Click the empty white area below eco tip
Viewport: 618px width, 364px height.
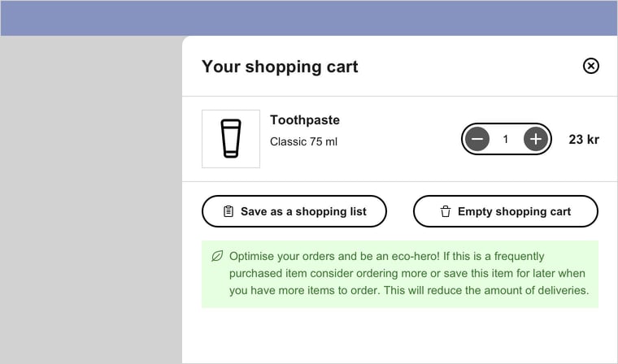[398, 337]
